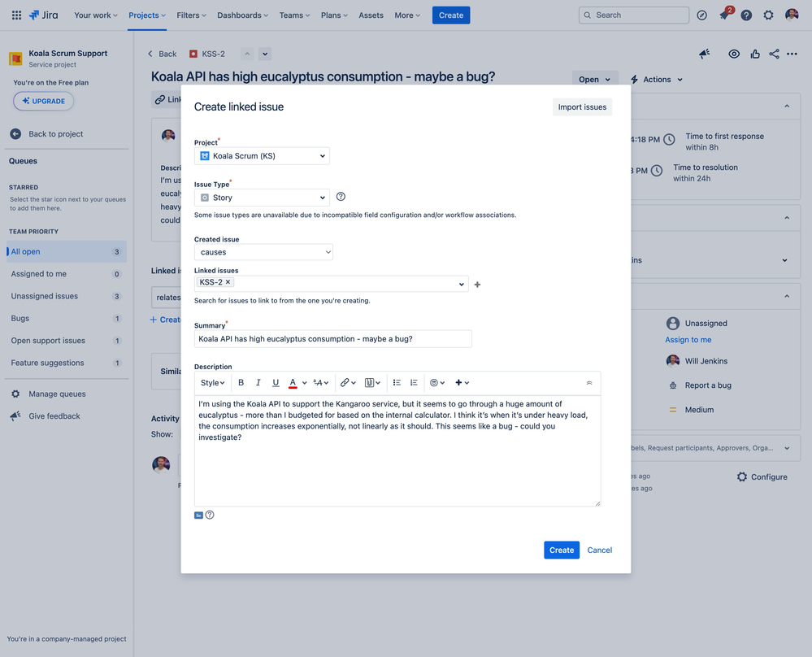Insert a link in description
Screen dimensions: 812x657
click(x=348, y=382)
